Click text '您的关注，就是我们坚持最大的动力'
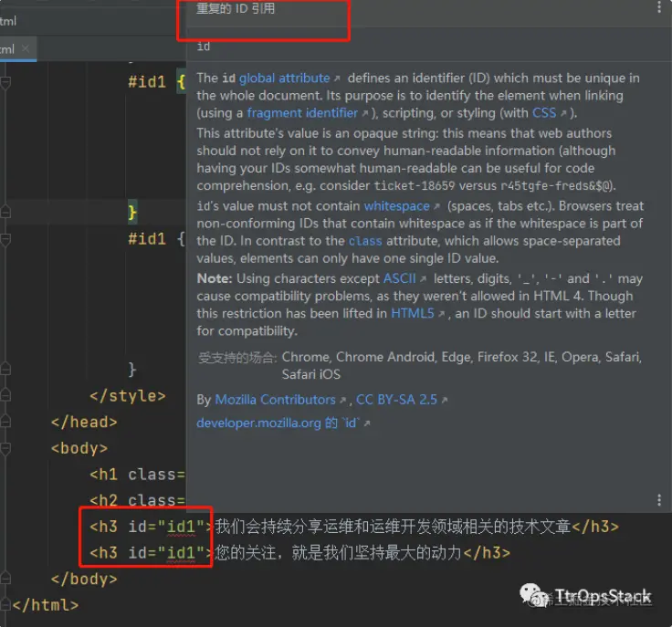The height and width of the screenshot is (627, 672). click(338, 553)
